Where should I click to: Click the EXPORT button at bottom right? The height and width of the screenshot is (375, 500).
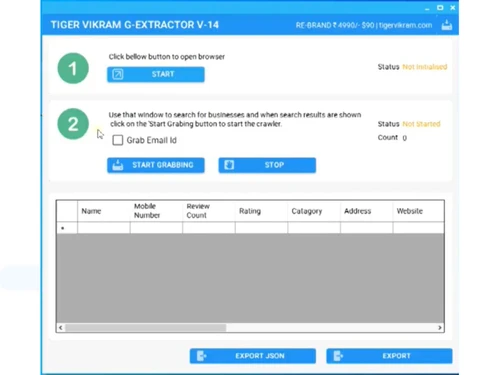click(x=389, y=356)
